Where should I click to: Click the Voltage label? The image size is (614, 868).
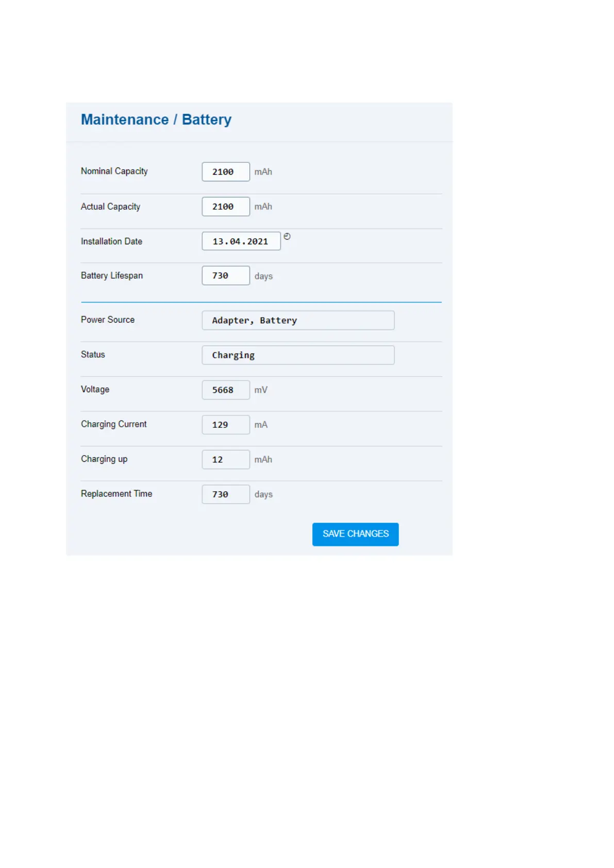95,389
